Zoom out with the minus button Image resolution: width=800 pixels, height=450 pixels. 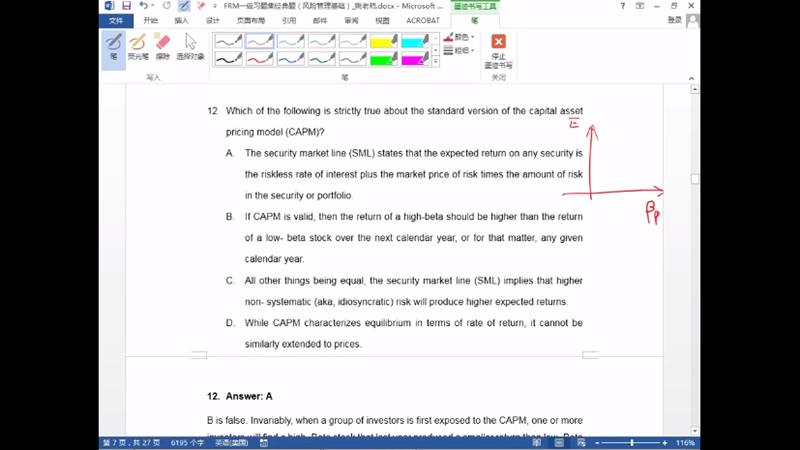(597, 443)
